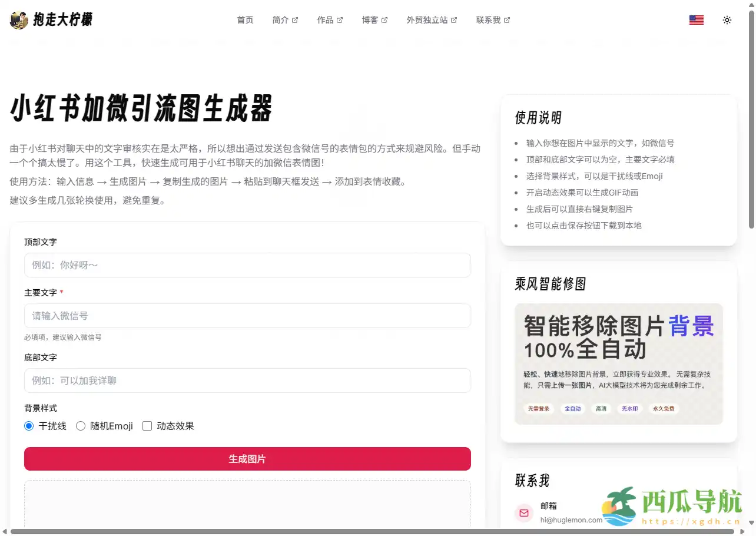Click the hi@huglemon.com email address

pos(571,520)
